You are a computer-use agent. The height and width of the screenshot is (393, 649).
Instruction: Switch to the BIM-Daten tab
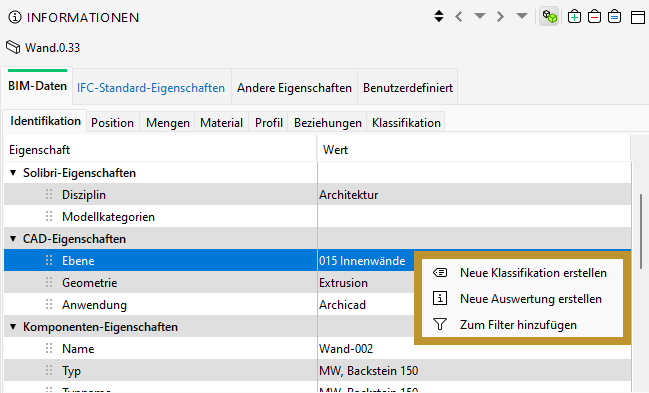[37, 86]
